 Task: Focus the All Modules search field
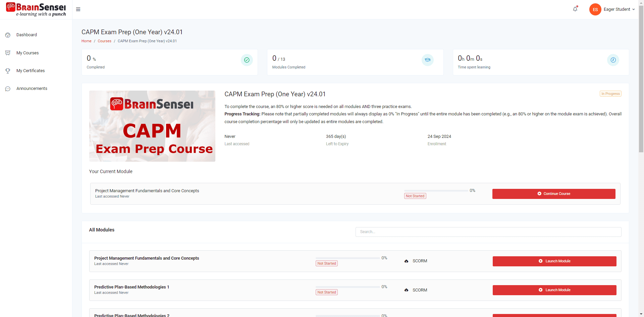[x=488, y=232]
